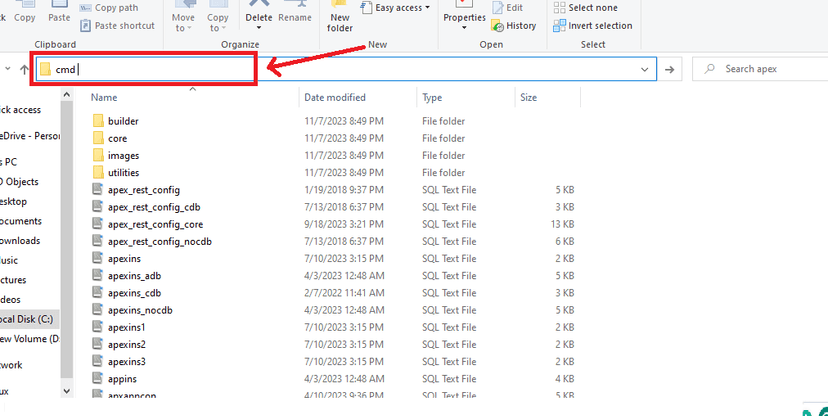Open the Move to dropdown
The image size is (828, 416).
(184, 29)
